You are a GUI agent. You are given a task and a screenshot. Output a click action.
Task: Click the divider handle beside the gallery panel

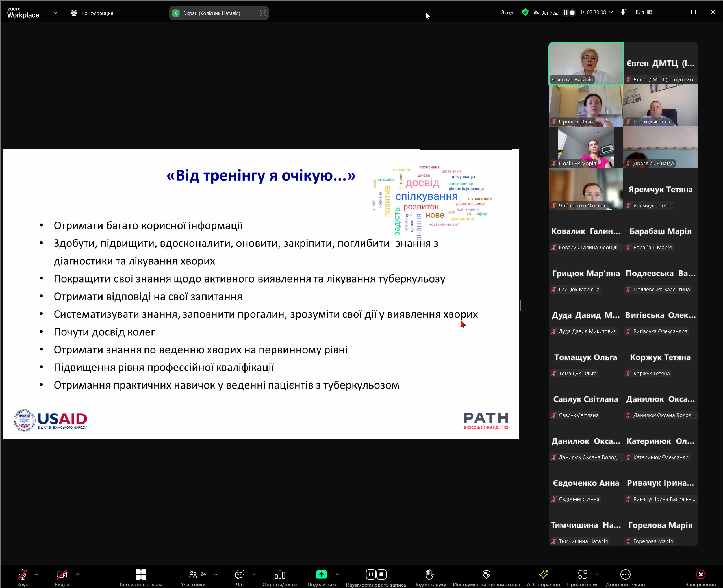coord(522,305)
